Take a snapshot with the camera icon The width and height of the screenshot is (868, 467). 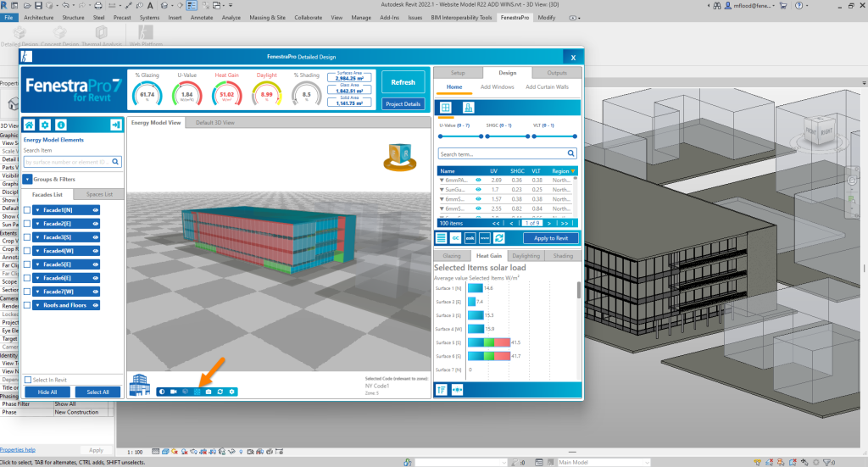(x=209, y=392)
